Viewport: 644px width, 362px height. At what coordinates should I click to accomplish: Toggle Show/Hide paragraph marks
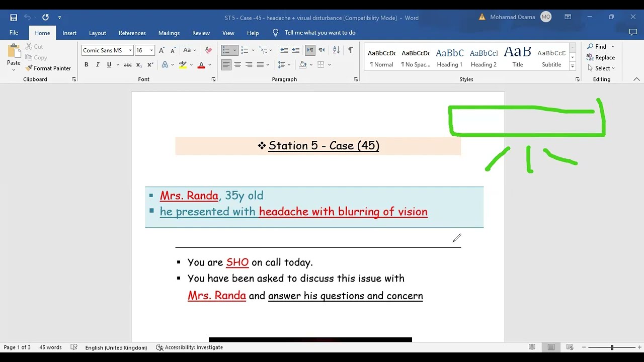[351, 50]
